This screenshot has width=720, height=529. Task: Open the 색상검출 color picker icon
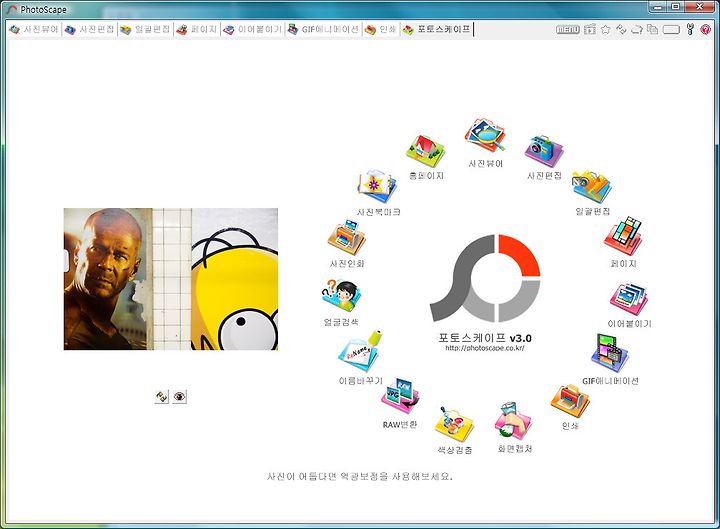tap(454, 424)
